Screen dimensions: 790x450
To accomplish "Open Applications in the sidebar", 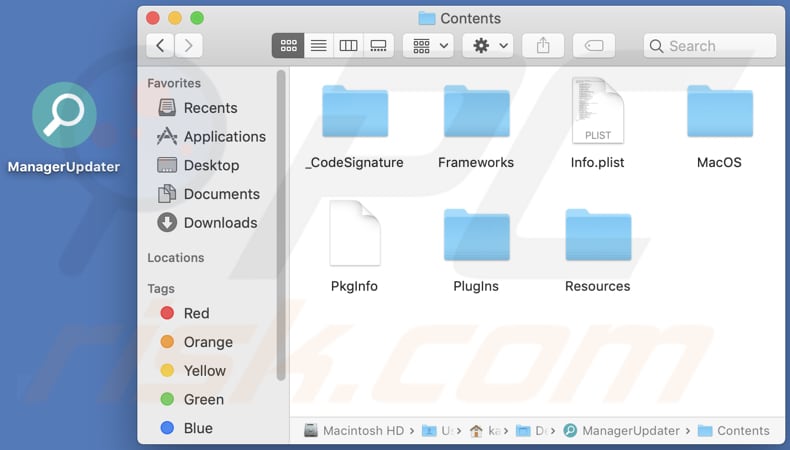I will pyautogui.click(x=211, y=137).
